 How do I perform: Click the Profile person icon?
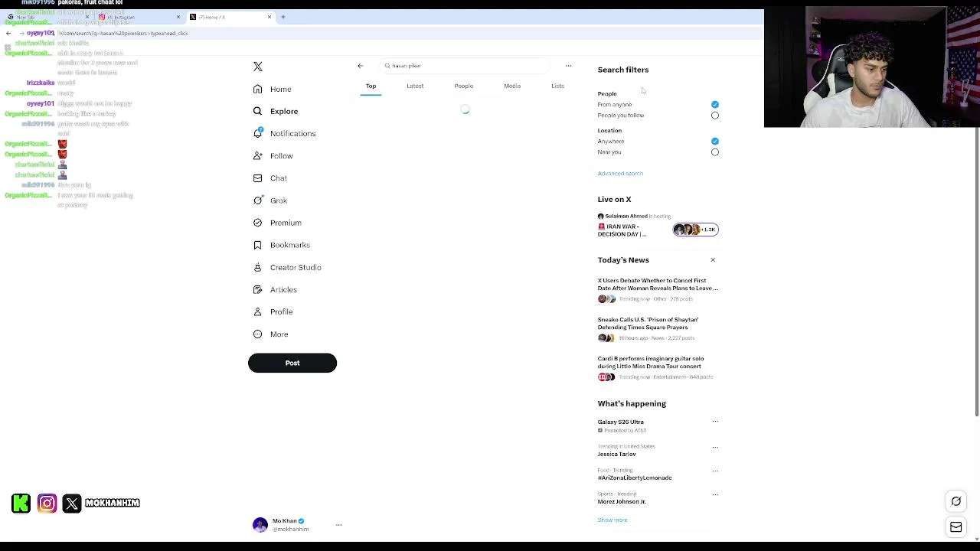(258, 311)
